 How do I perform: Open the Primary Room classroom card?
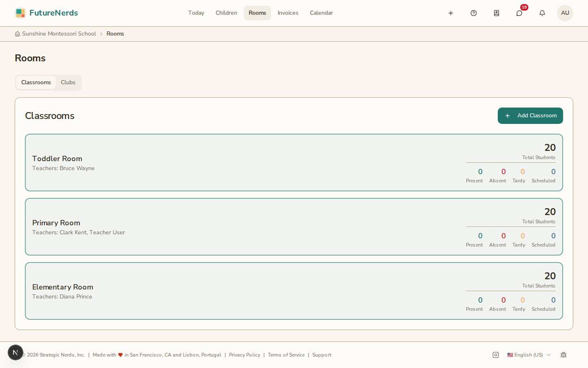(x=294, y=227)
